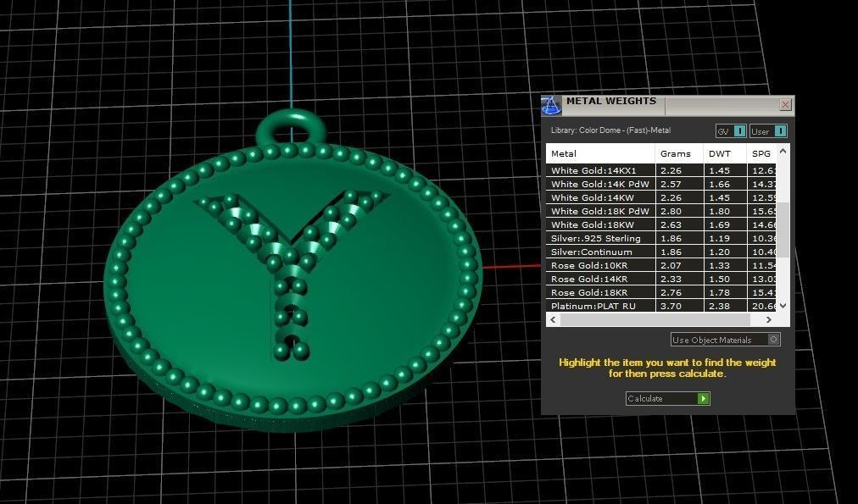The image size is (858, 504).
Task: Sort by Grams column header
Action: tap(679, 153)
